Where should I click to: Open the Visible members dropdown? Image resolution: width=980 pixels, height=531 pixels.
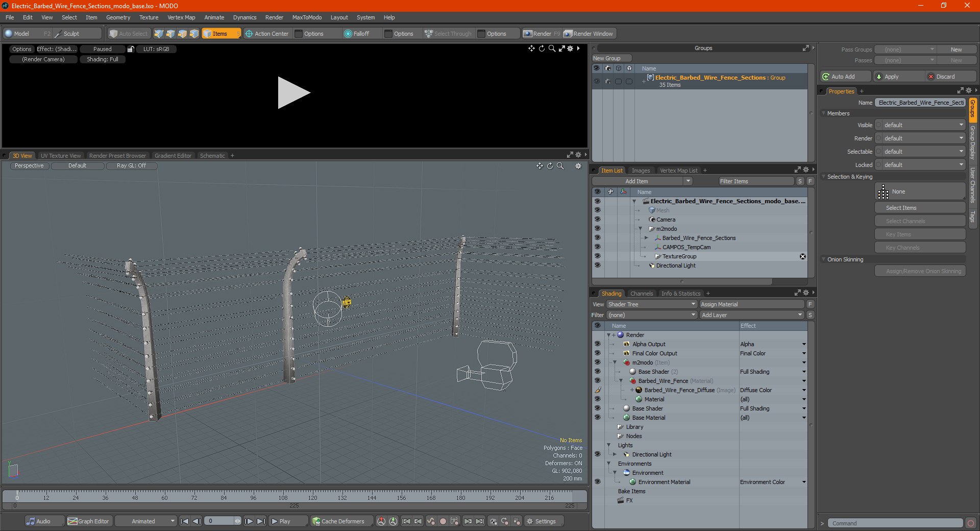[920, 125]
